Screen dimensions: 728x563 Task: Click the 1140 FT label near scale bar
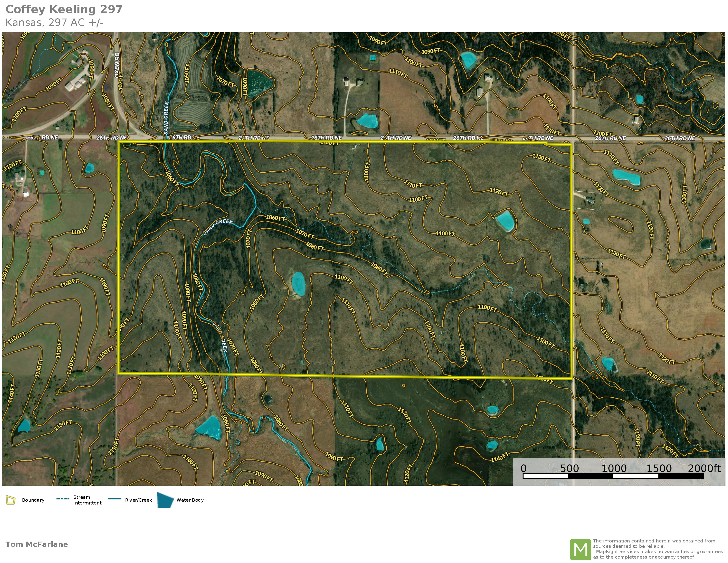(500, 457)
